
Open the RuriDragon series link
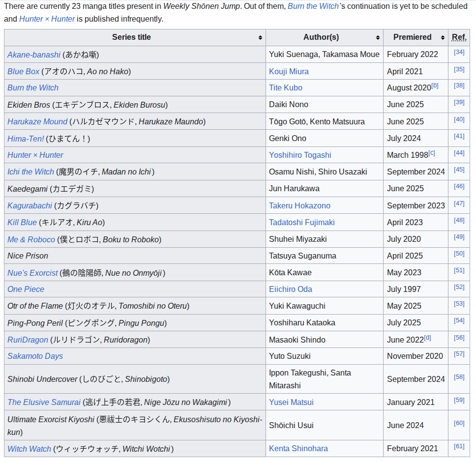pyautogui.click(x=28, y=340)
